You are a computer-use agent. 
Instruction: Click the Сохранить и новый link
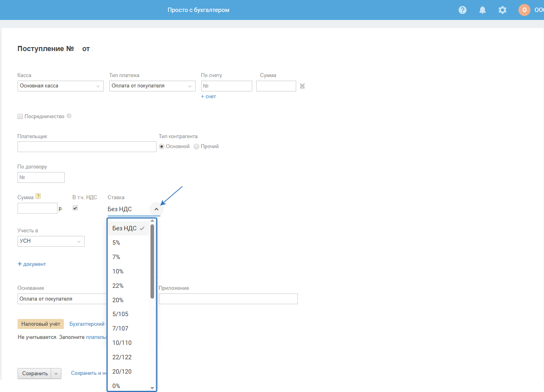pyautogui.click(x=89, y=373)
